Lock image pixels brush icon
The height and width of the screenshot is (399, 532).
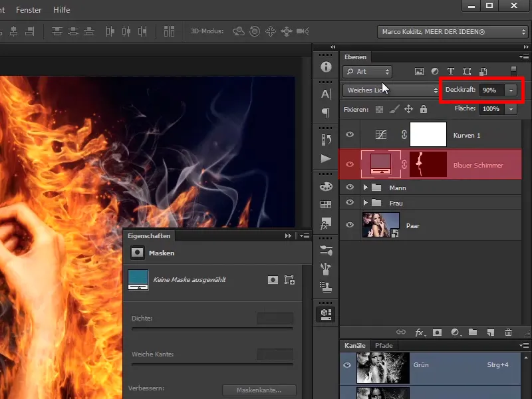coord(394,109)
